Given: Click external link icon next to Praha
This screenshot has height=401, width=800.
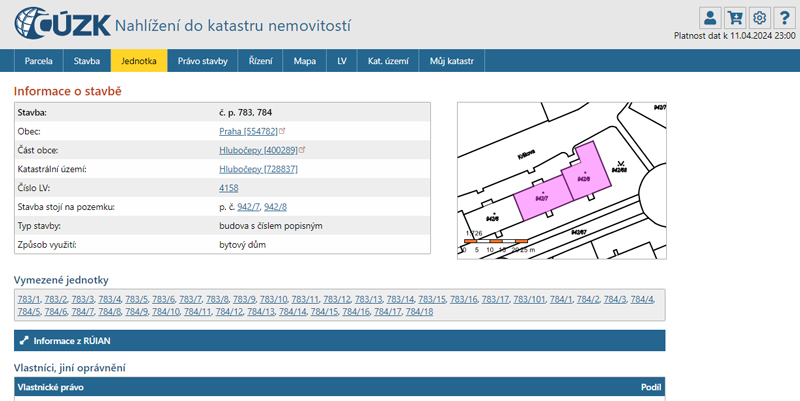Looking at the screenshot, I should tap(283, 131).
